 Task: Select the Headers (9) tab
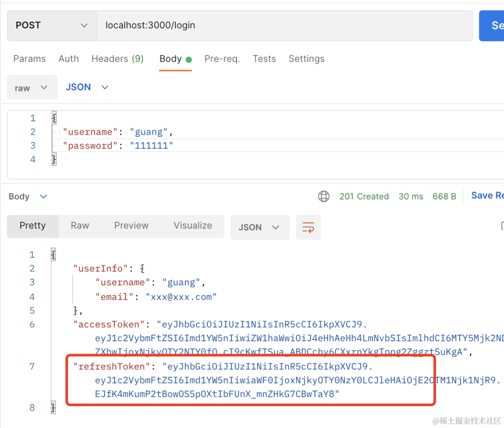click(117, 59)
